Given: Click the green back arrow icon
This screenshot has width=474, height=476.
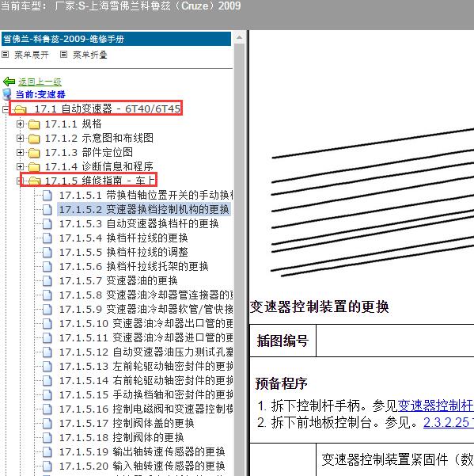Looking at the screenshot, I should [x=9, y=82].
